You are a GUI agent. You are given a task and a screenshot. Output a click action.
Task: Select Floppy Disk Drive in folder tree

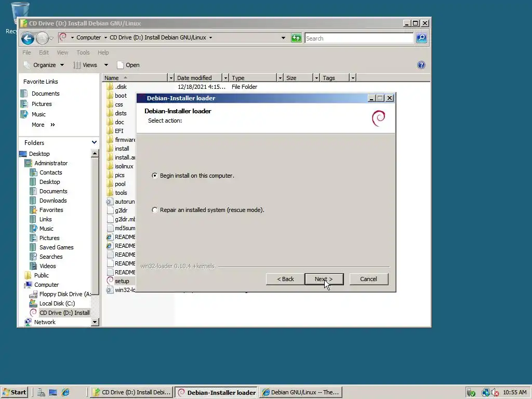(x=60, y=294)
